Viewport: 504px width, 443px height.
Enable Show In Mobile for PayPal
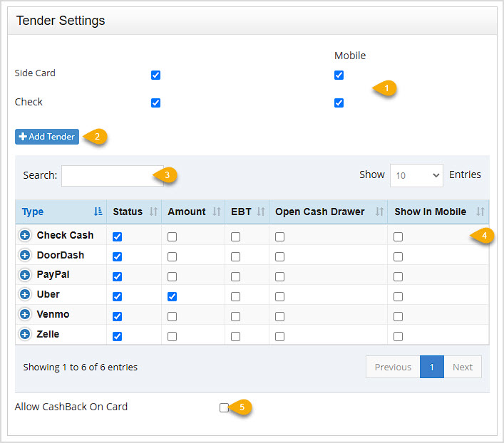tap(398, 276)
